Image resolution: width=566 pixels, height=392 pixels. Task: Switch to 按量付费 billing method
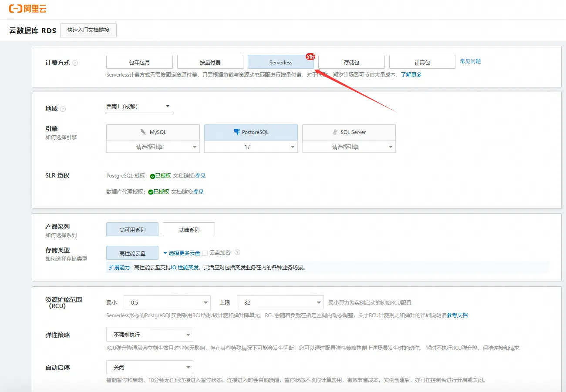[210, 62]
